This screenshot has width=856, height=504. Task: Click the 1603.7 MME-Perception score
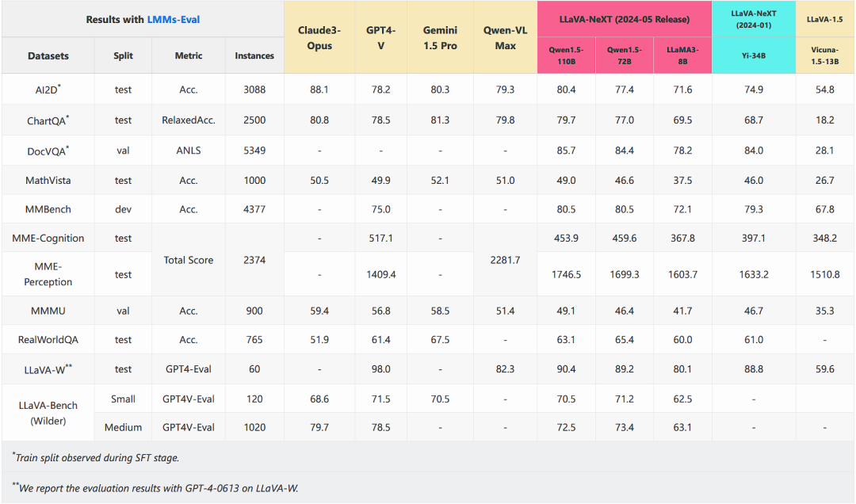point(683,274)
